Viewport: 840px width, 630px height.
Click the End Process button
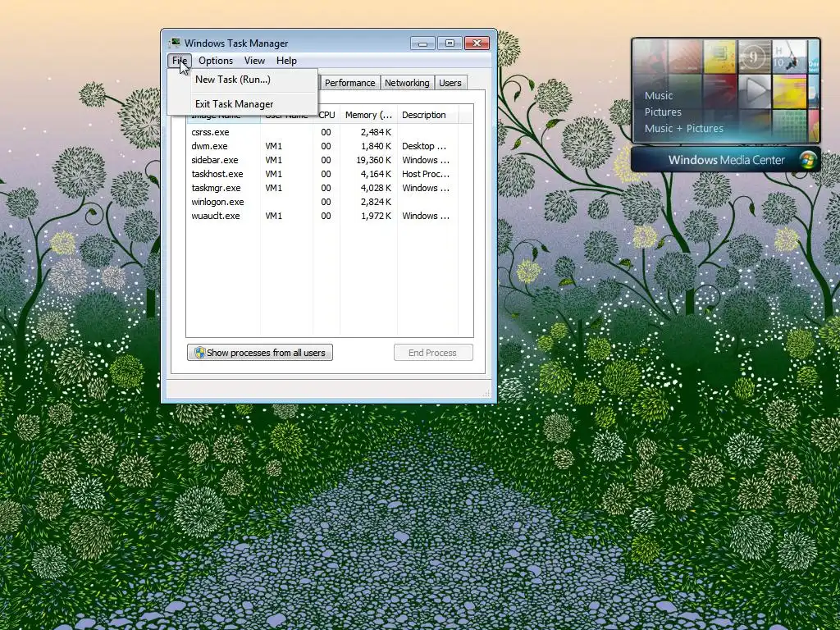[x=433, y=353]
